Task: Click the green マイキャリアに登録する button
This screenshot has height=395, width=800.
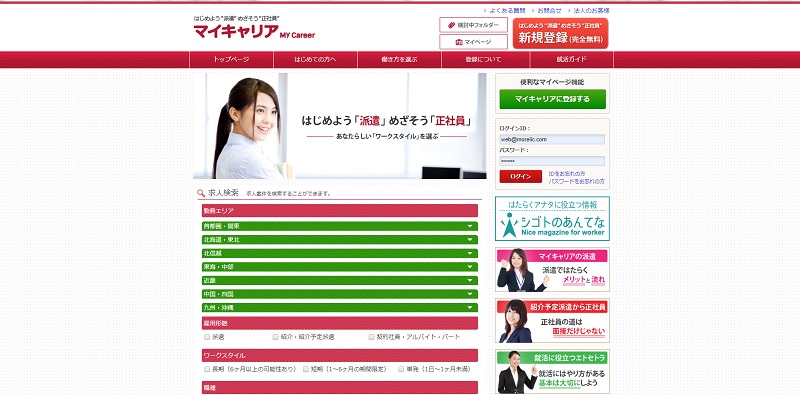Action: 553,99
